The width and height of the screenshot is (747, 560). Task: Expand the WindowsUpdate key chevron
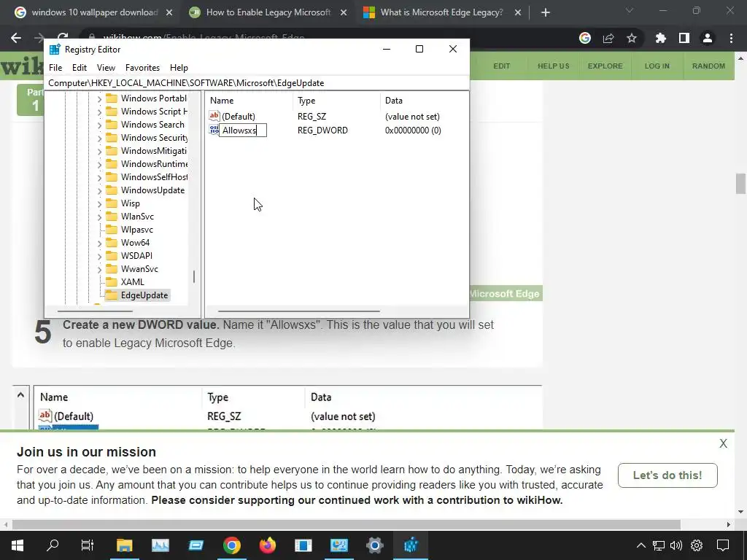coord(99,190)
